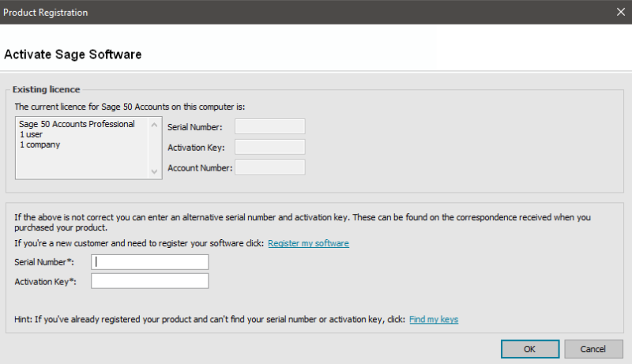Image resolution: width=632 pixels, height=364 pixels.
Task: Cancel the product activation
Action: (593, 349)
